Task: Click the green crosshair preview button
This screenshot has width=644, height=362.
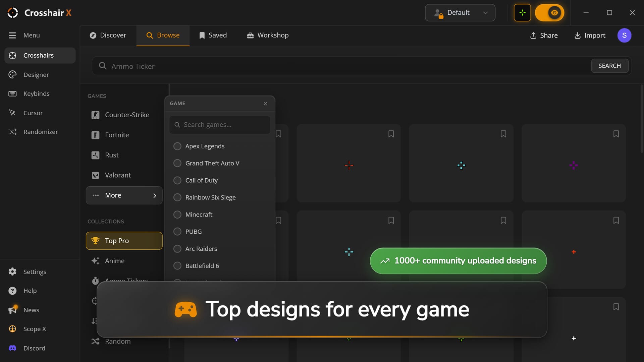Action: [x=522, y=13]
